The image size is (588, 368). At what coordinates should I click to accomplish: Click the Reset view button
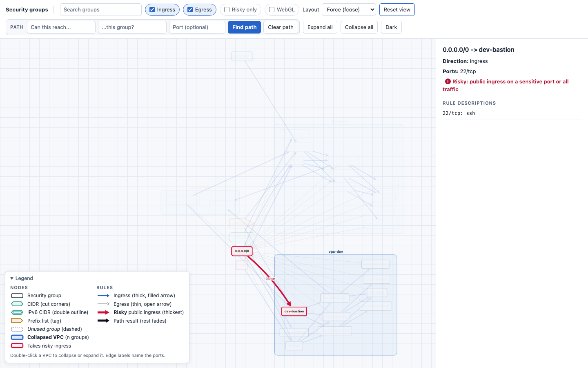[397, 10]
